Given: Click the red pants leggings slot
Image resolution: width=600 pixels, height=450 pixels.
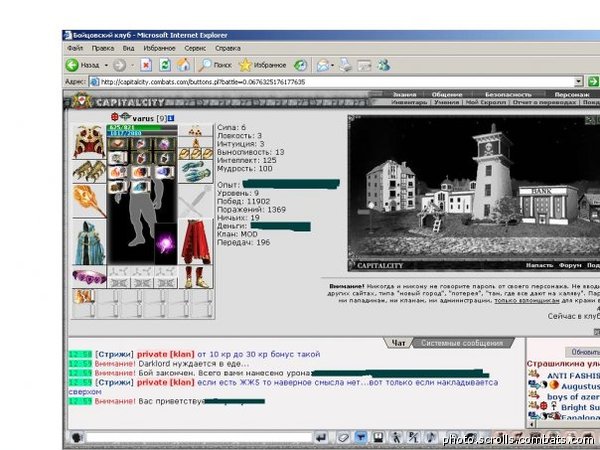Looking at the screenshot, I should click(x=196, y=242).
